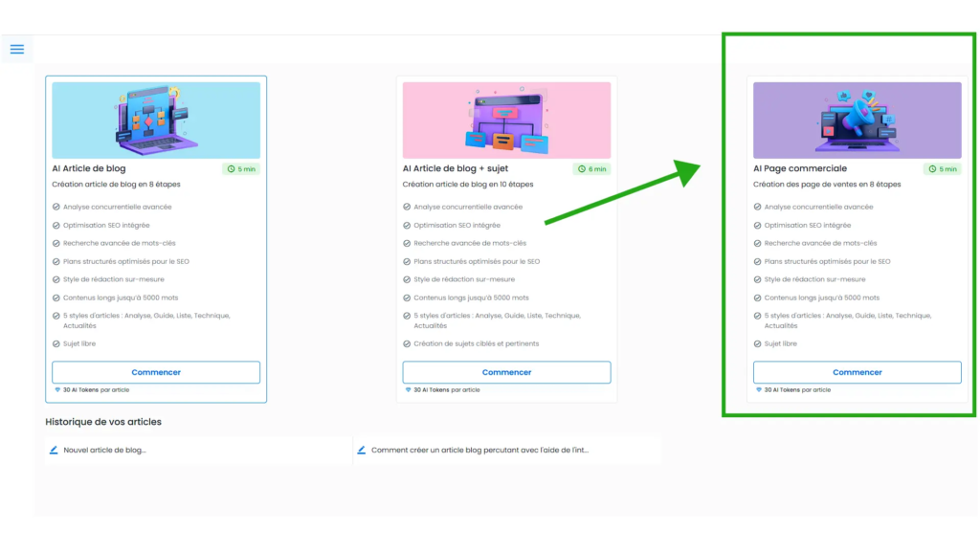Image resolution: width=980 pixels, height=551 pixels.
Task: Launch AI Page commerciale with its Commencer button
Action: coord(857,372)
